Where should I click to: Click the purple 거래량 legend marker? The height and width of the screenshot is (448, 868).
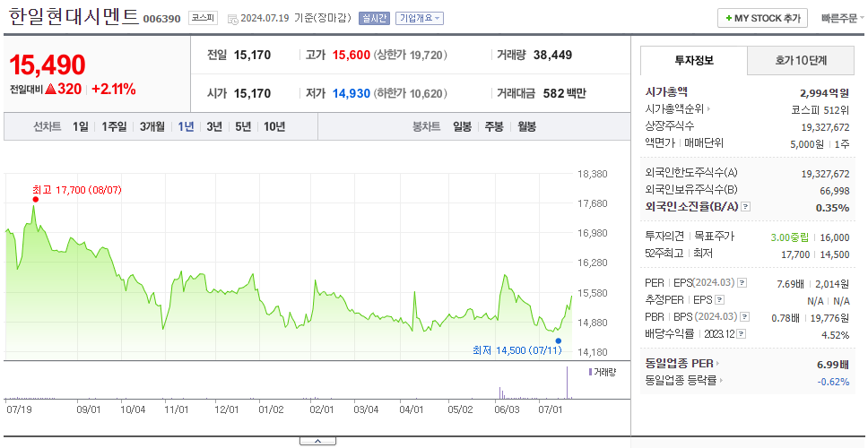coord(590,372)
